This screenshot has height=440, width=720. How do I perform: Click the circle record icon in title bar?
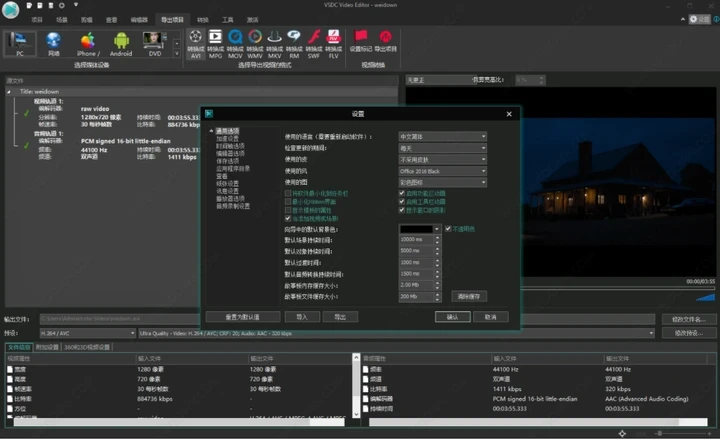point(62,6)
